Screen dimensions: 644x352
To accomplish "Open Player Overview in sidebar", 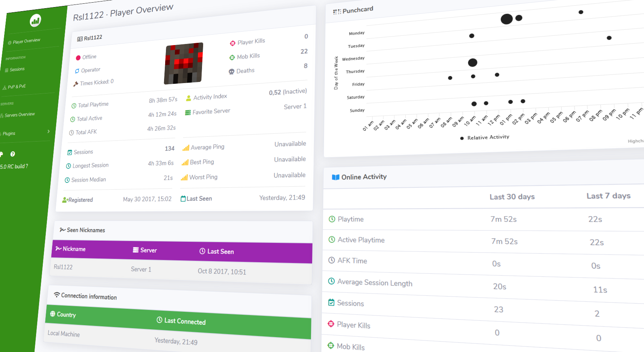I will pos(24,41).
